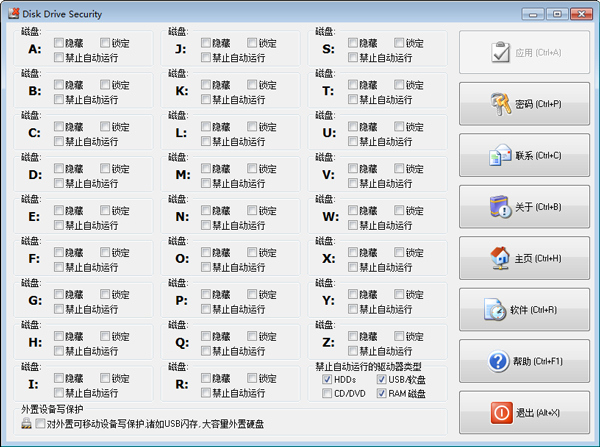This screenshot has height=447, width=600.
Task: Enable 隐藏 for drive C:
Action: 59,126
